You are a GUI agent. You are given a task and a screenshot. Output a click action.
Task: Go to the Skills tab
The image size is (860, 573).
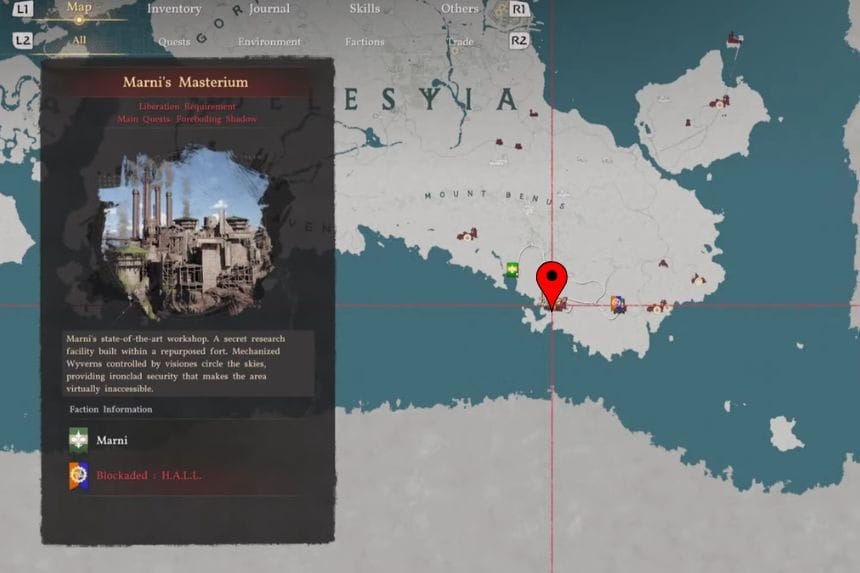(x=365, y=9)
